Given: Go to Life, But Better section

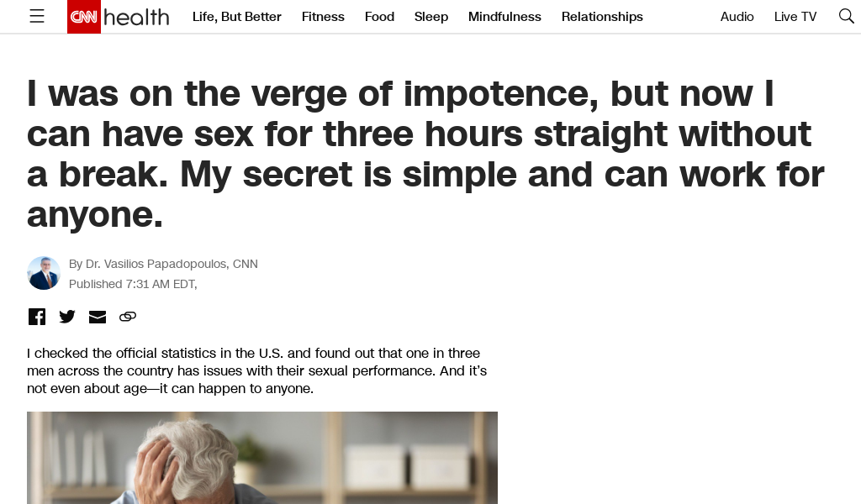Looking at the screenshot, I should (236, 17).
